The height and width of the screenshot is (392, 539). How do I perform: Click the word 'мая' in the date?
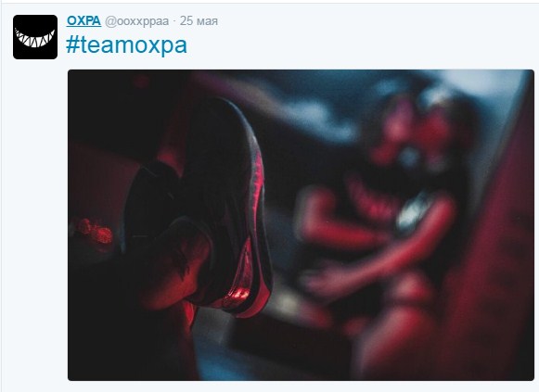point(207,21)
